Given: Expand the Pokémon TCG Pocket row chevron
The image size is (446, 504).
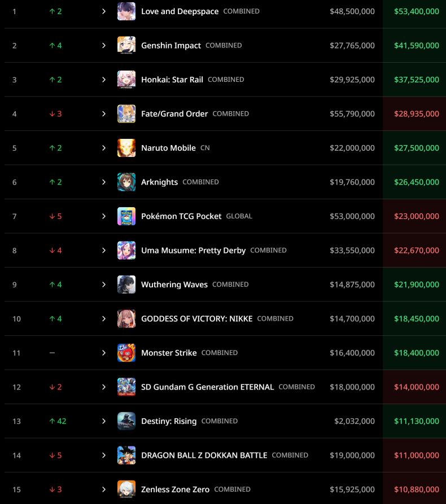Looking at the screenshot, I should coord(103,216).
